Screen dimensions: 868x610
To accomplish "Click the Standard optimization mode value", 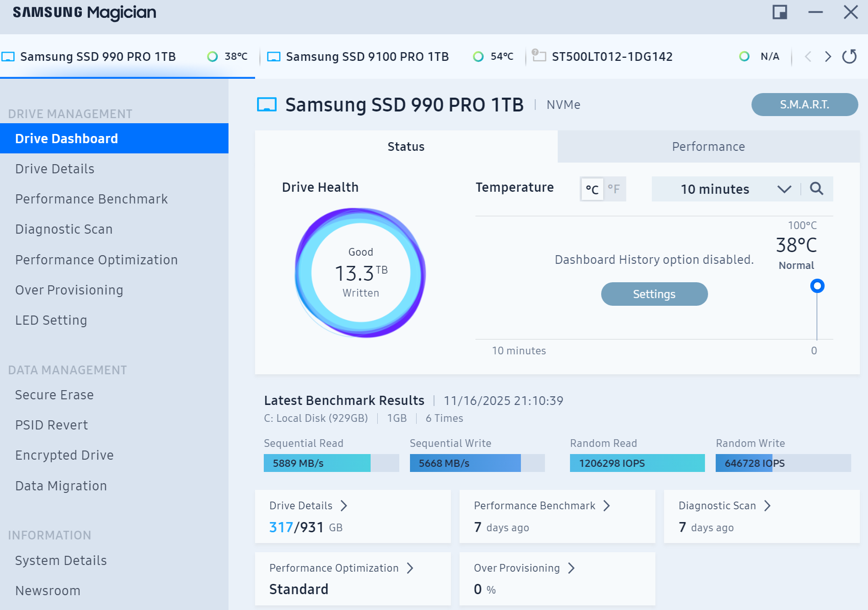I will pyautogui.click(x=299, y=589).
